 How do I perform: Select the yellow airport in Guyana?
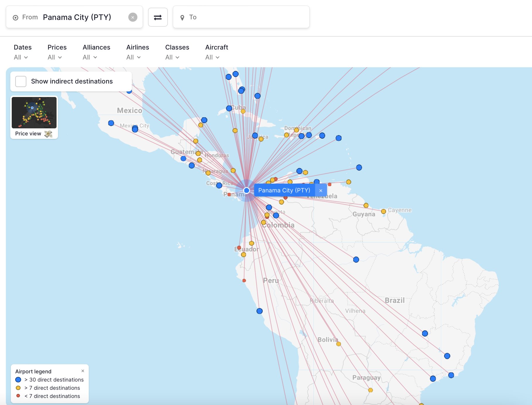366,205
